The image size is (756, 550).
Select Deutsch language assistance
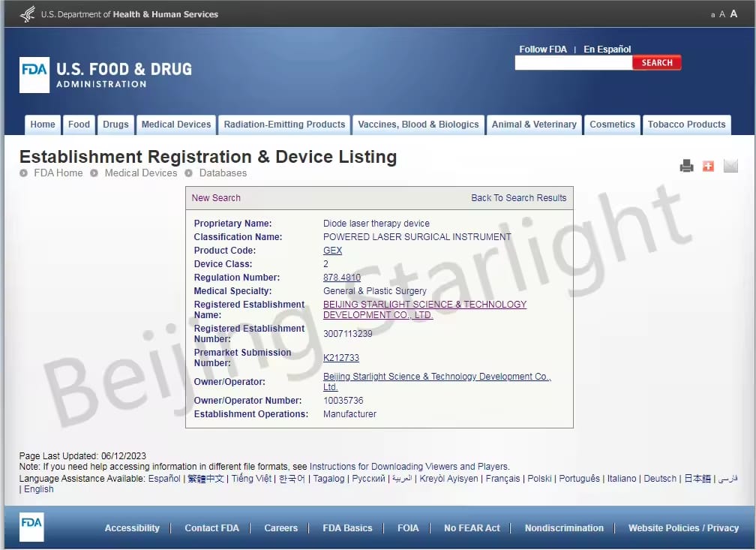(660, 479)
